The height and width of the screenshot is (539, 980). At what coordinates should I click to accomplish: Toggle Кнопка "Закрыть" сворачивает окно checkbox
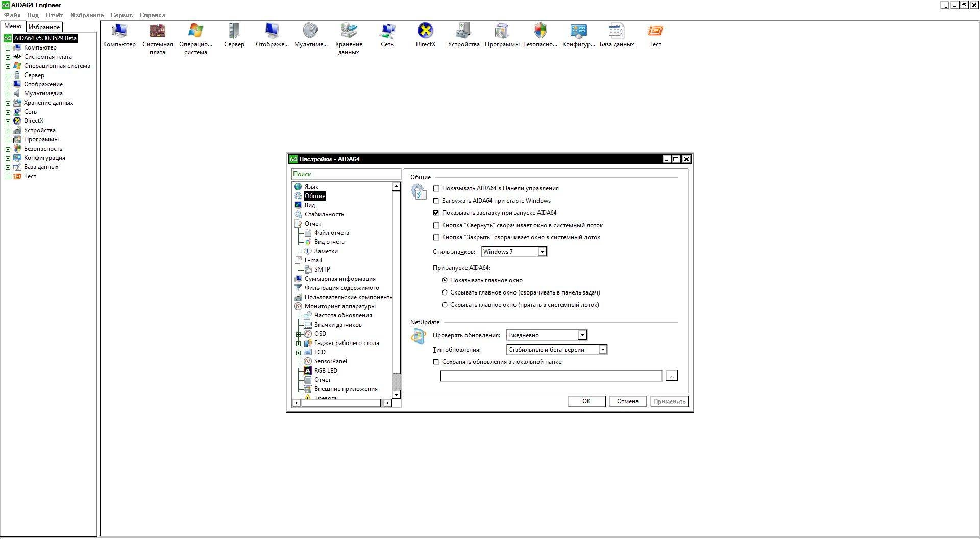tap(436, 237)
